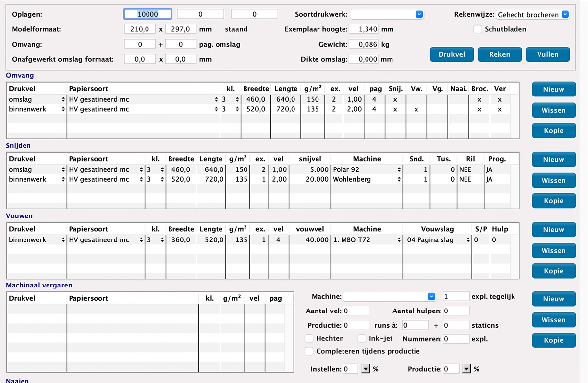The width and height of the screenshot is (588, 383).
Task: Click snijvel value 5.000
Action: click(320, 169)
